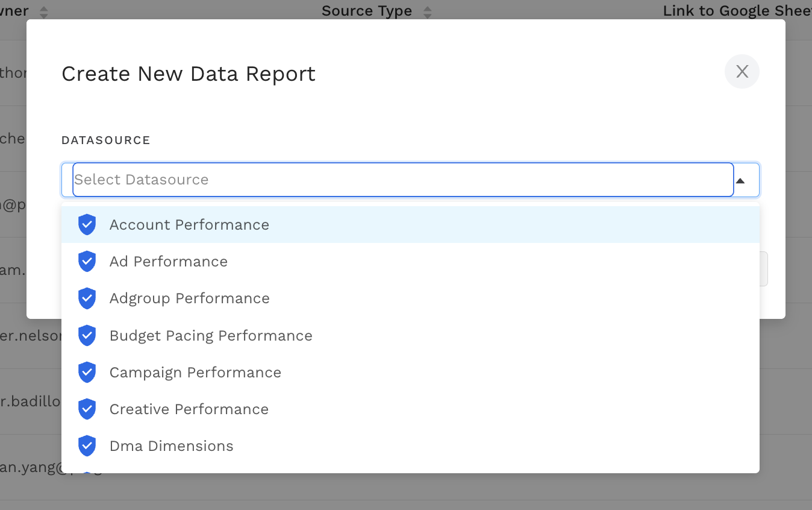Click shield icon beside Account Performance
Image resolution: width=812 pixels, height=510 pixels.
click(x=87, y=225)
